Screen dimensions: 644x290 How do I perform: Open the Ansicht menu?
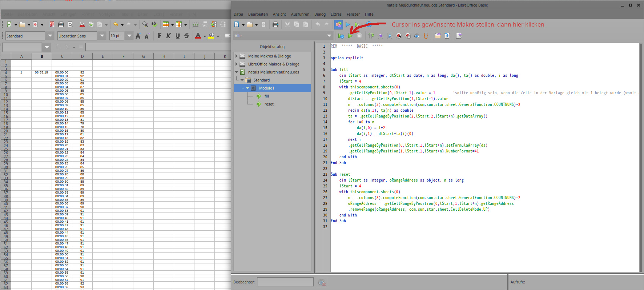[279, 14]
